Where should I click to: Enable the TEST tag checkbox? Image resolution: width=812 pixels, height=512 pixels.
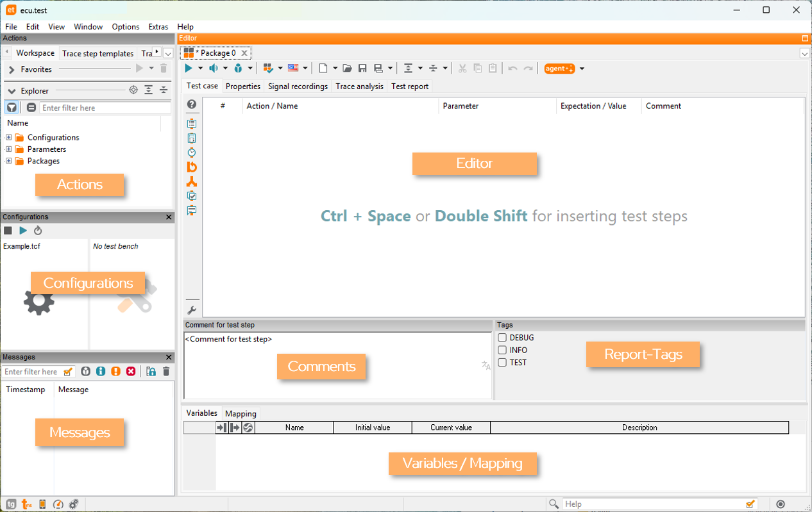[x=502, y=362]
